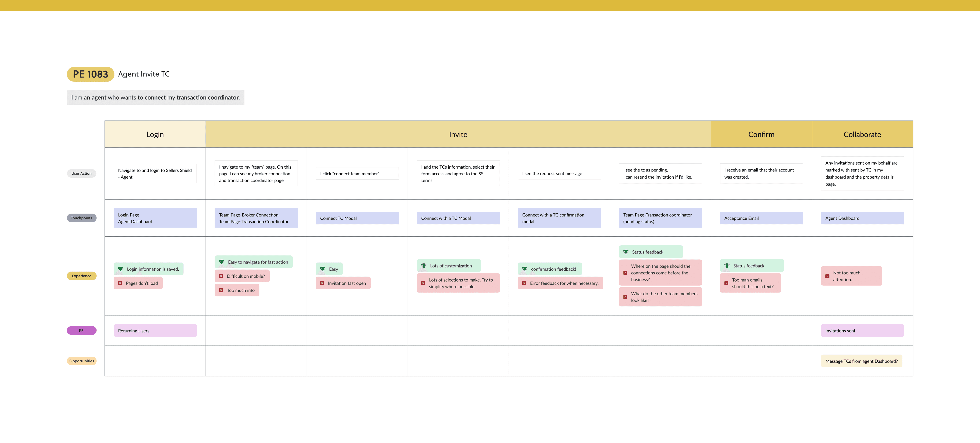Click the "Invite" stage header

458,134
